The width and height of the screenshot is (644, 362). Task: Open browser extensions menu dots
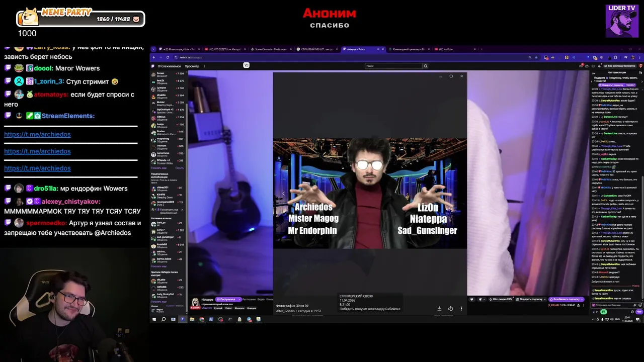(640, 57)
